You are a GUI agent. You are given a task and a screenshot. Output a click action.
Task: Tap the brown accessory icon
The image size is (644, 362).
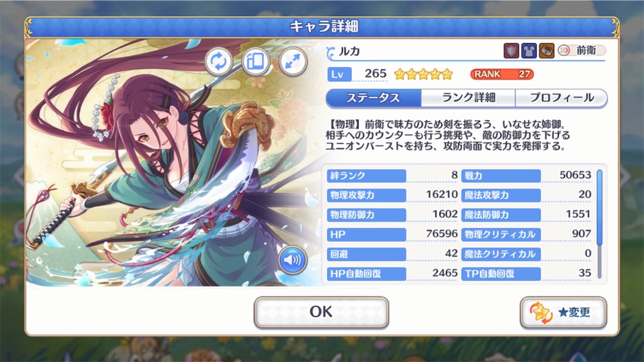(x=547, y=51)
